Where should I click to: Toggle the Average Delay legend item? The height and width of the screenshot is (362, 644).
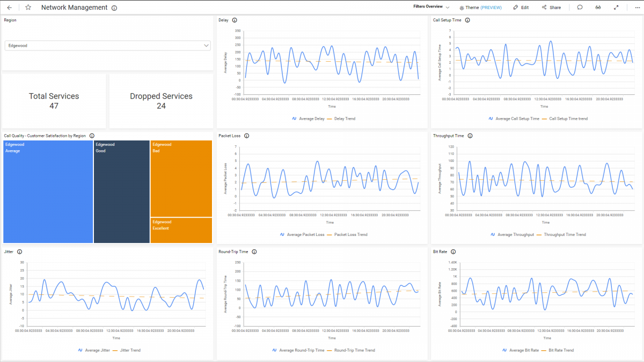(312, 119)
